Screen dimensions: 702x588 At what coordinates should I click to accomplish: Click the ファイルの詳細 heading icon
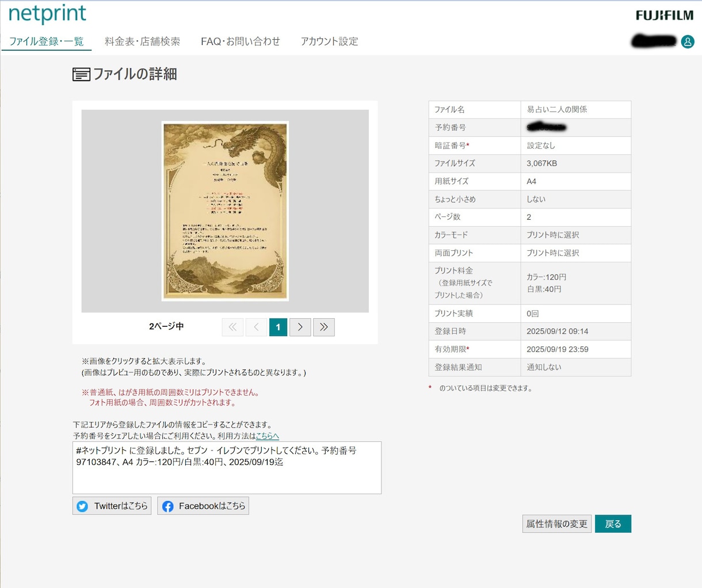click(x=81, y=74)
